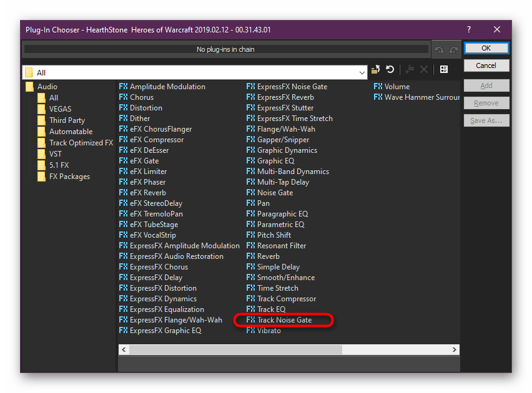
Task: Select the VST folder in tree
Action: click(56, 154)
